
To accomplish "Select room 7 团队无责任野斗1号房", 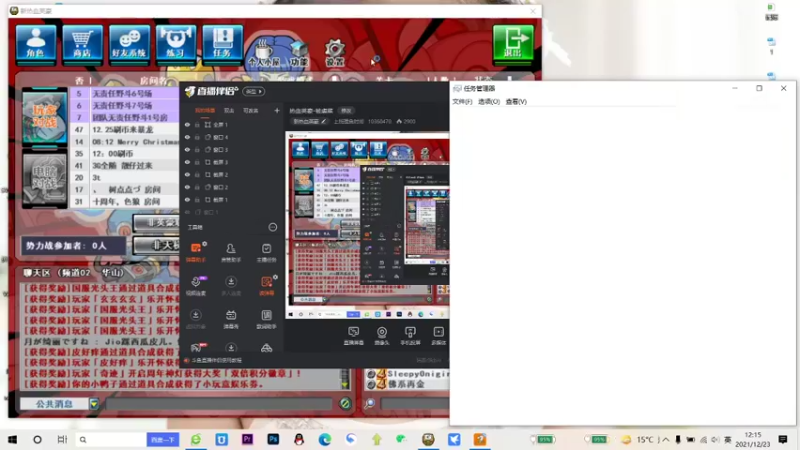I will point(125,117).
